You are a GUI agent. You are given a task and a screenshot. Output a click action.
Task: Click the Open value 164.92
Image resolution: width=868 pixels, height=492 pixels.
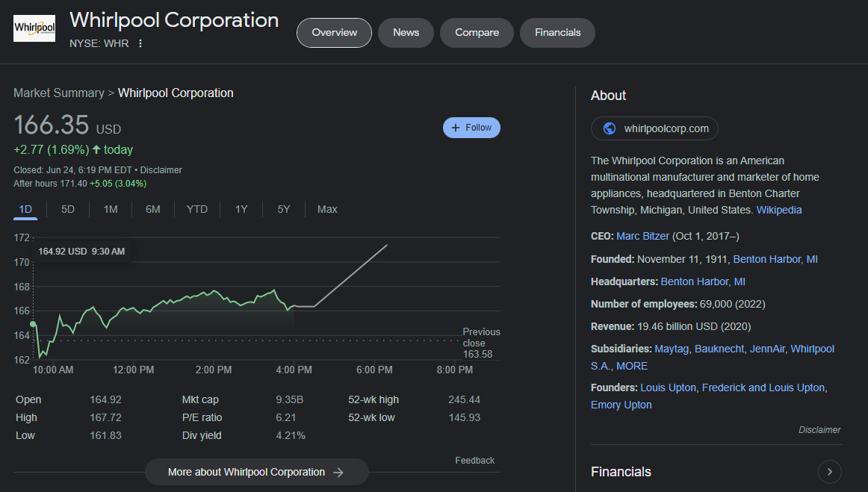click(x=105, y=399)
